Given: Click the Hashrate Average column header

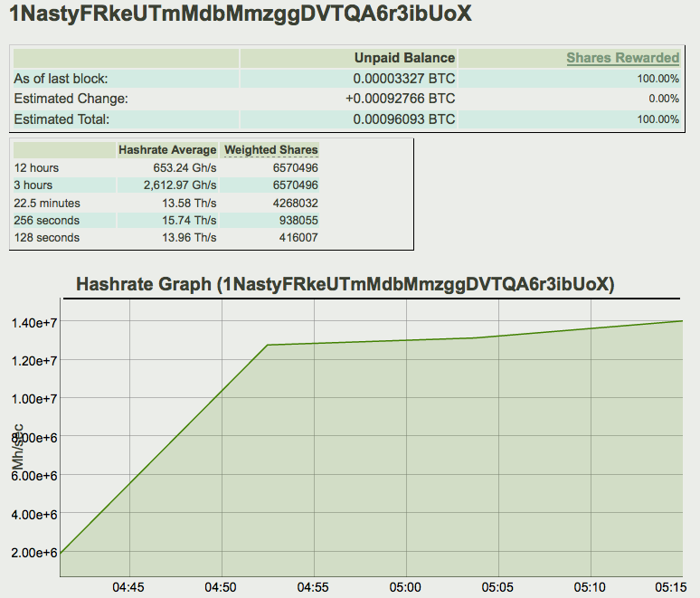Looking at the screenshot, I should click(167, 149).
